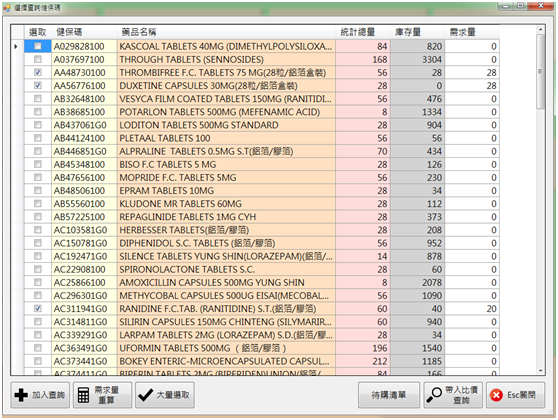558x420 pixels.
Task: Click 需求量 cell of KASCOAL TABLETS row
Action: click(x=472, y=46)
